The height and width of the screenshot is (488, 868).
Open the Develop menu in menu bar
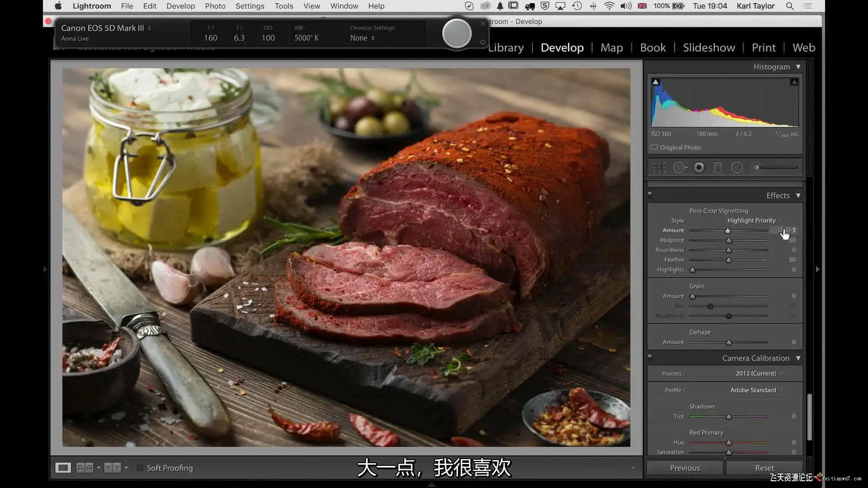point(180,6)
